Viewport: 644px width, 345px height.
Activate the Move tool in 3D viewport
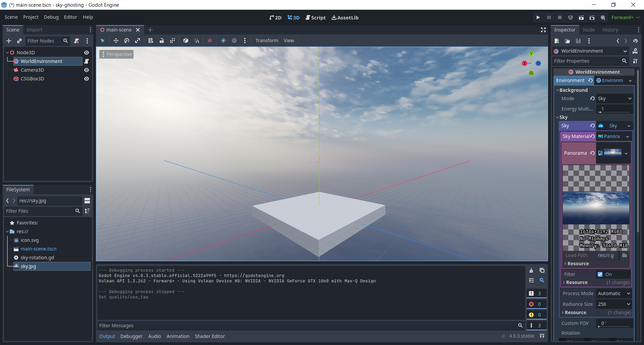tap(116, 41)
